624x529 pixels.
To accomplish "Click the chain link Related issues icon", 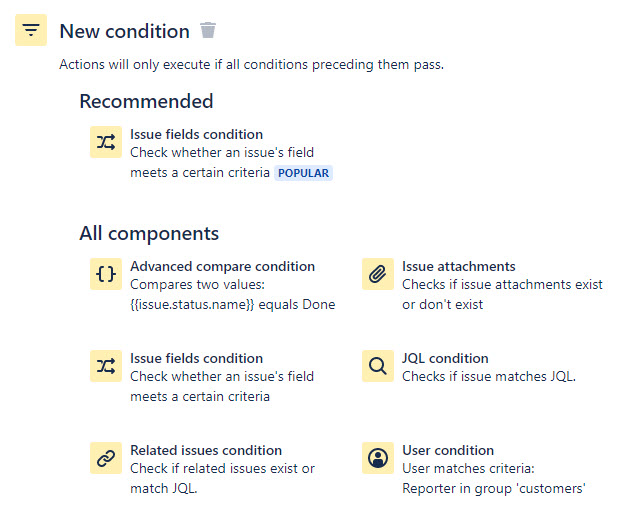I will click(x=106, y=458).
